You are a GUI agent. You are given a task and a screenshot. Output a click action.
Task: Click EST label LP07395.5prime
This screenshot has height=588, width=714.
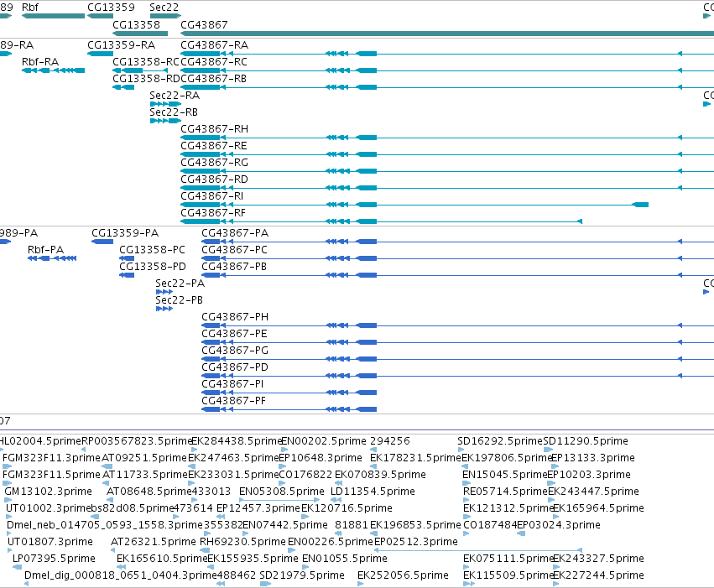[x=55, y=559]
